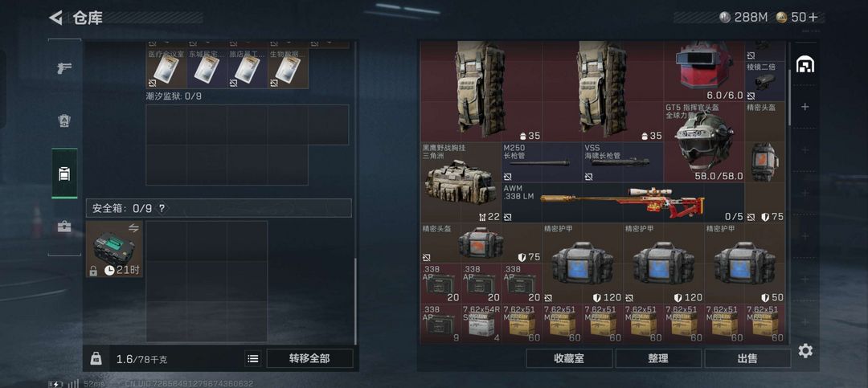
Task: Click the 黑鹰野战胸挂 chest rig item
Action: click(461, 182)
